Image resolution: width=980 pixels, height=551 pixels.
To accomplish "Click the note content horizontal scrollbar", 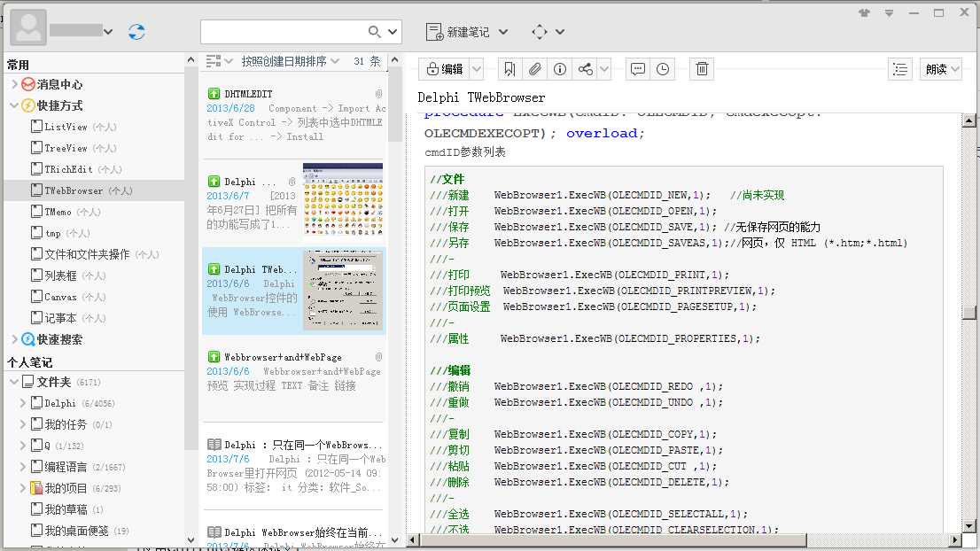I will tap(612, 539).
